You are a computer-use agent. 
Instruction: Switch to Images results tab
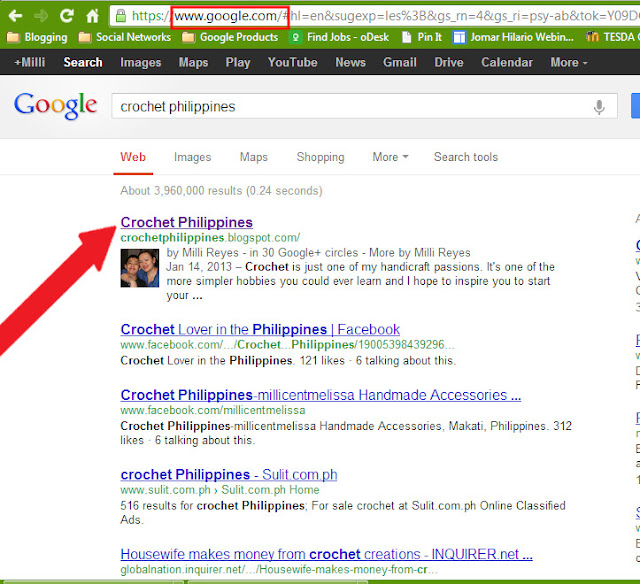click(192, 157)
